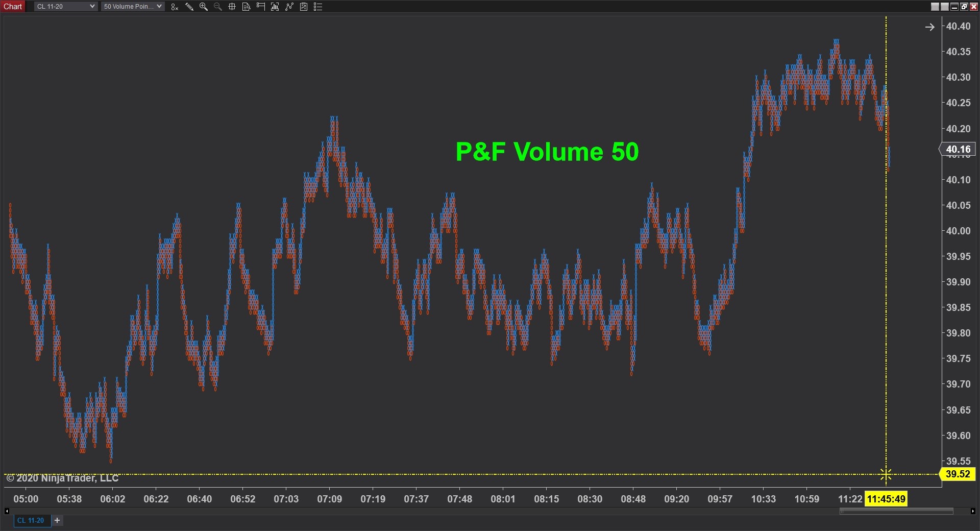Click the Chart title label
Image resolution: width=980 pixels, height=531 pixels.
13,7
